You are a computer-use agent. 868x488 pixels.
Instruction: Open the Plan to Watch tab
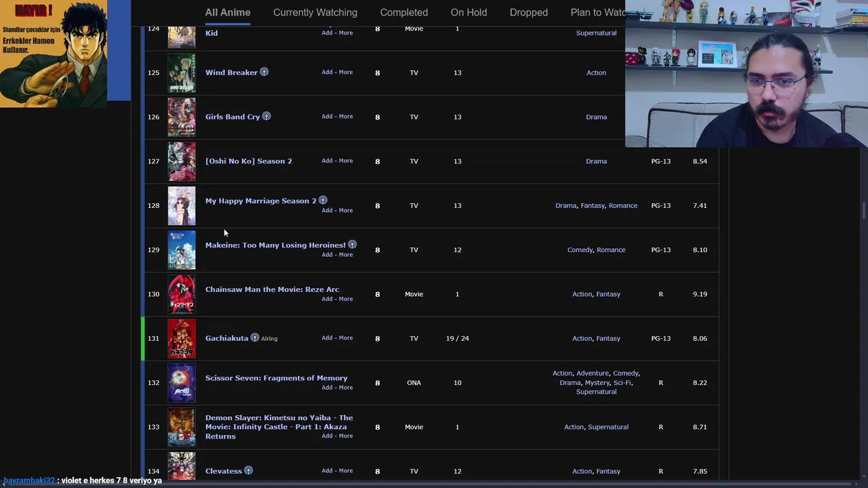(597, 12)
